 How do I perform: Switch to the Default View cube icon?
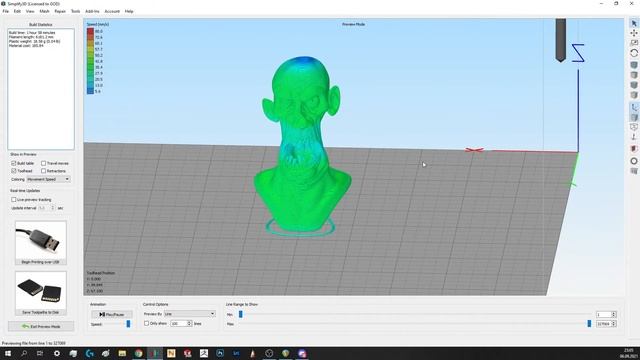pos(634,65)
